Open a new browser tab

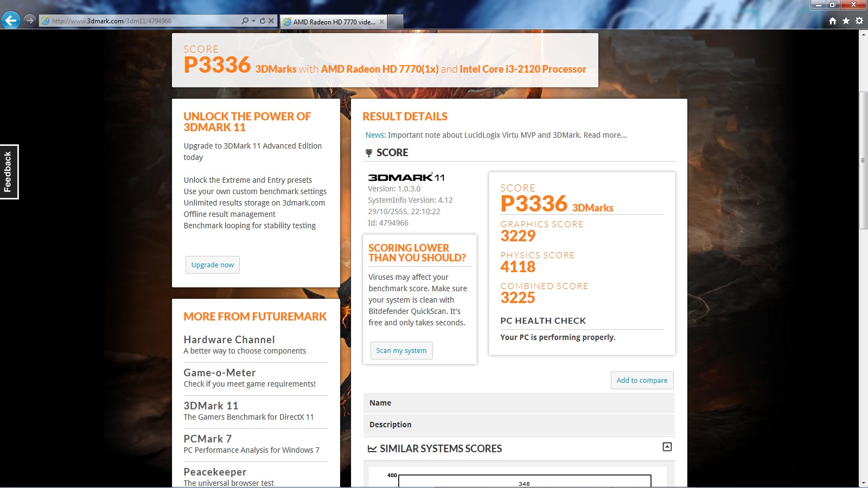tap(395, 22)
